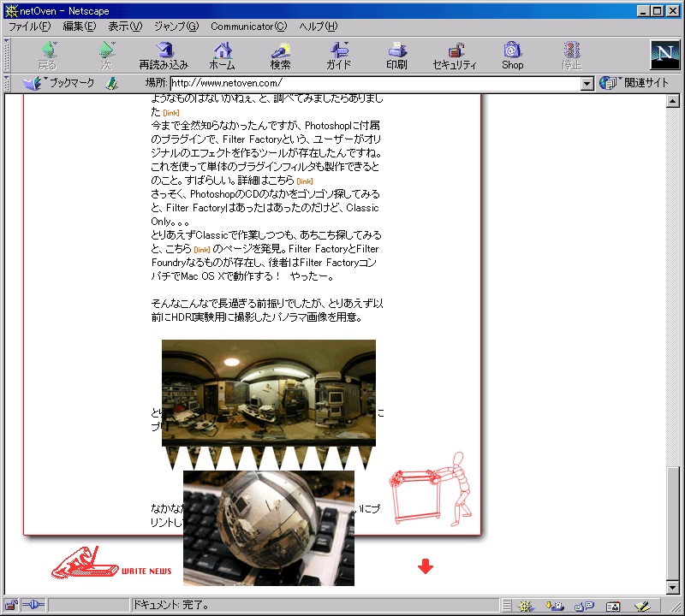
Task: Click the vertical scrollbar down arrow
Action: pyautogui.click(x=673, y=587)
